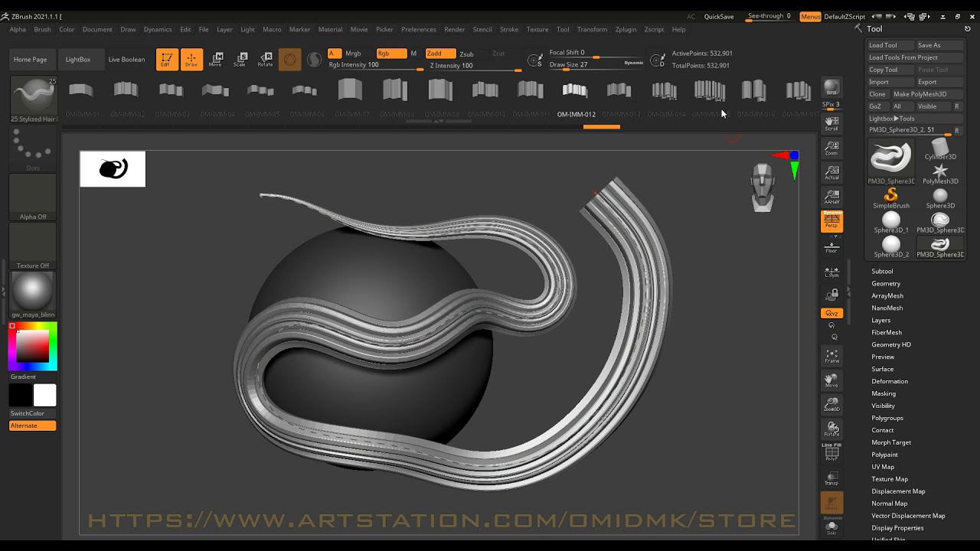Click the Rotate view icon in right shelf

tap(831, 429)
